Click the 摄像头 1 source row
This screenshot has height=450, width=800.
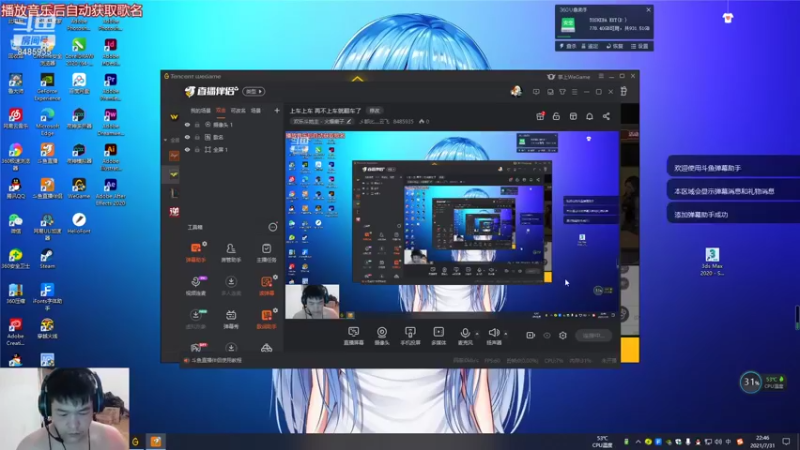coord(233,124)
